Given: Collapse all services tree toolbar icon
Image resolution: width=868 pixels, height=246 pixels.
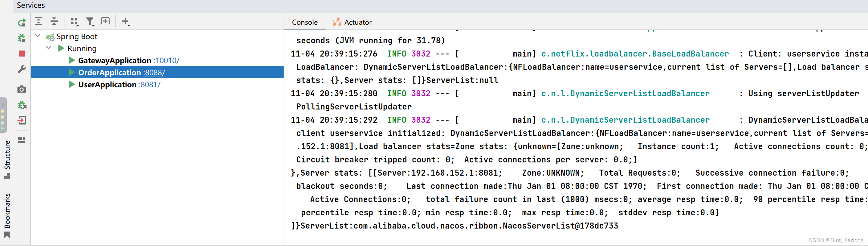Looking at the screenshot, I should (x=54, y=22).
